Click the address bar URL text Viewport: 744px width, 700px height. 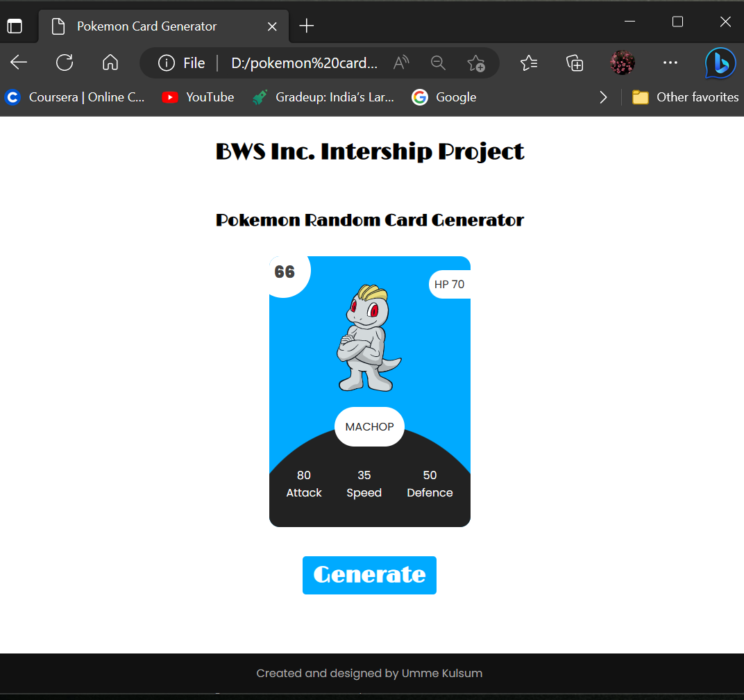304,62
